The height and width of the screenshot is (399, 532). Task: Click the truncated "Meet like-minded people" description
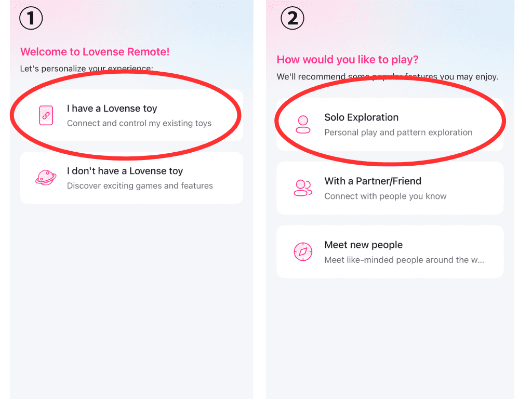tap(404, 260)
